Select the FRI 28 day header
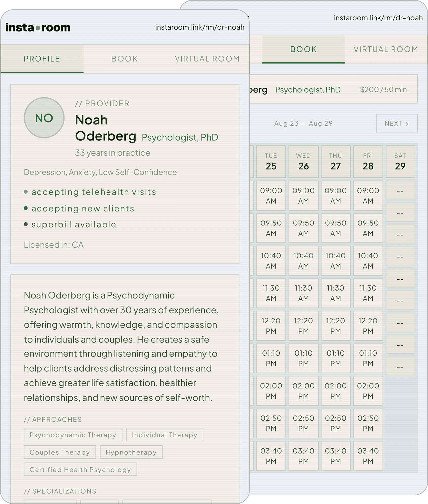This screenshot has width=428, height=504. coord(368,161)
